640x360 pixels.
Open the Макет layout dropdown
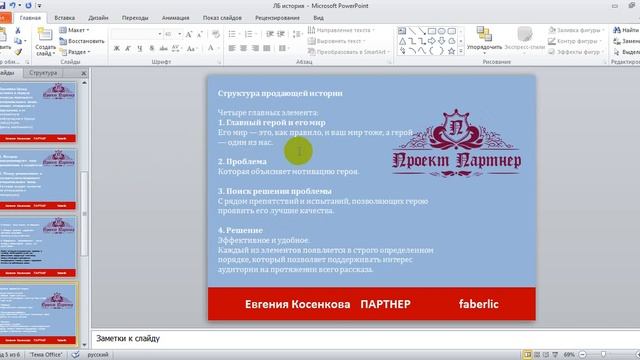tap(74, 30)
